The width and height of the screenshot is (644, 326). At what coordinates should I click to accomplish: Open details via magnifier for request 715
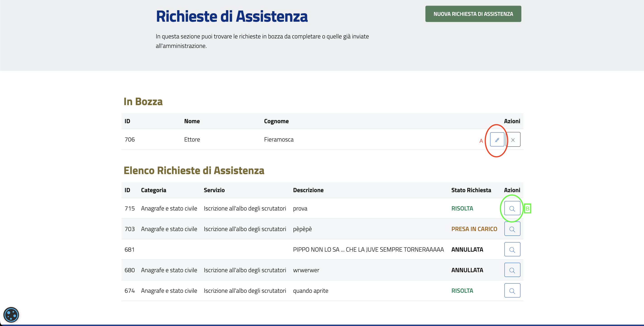pyautogui.click(x=512, y=208)
